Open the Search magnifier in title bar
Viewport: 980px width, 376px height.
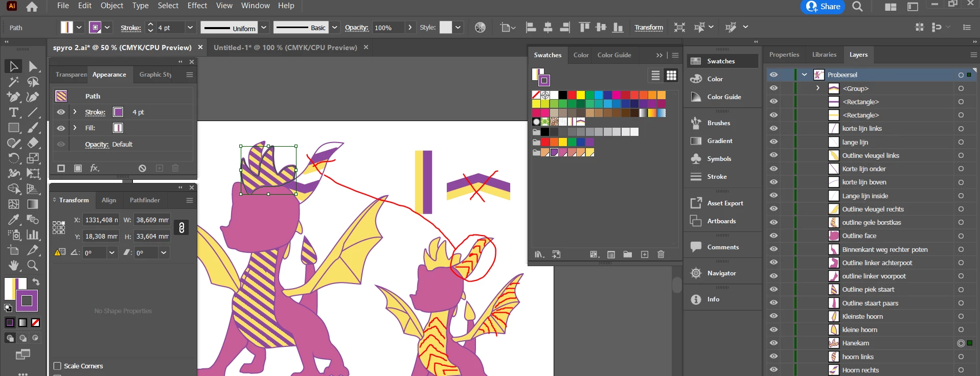click(x=857, y=7)
